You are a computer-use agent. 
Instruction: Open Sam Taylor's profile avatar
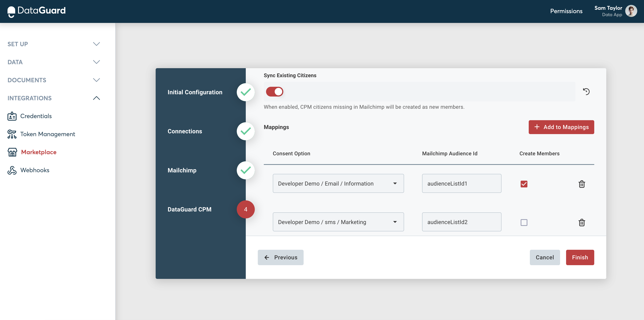pyautogui.click(x=631, y=11)
